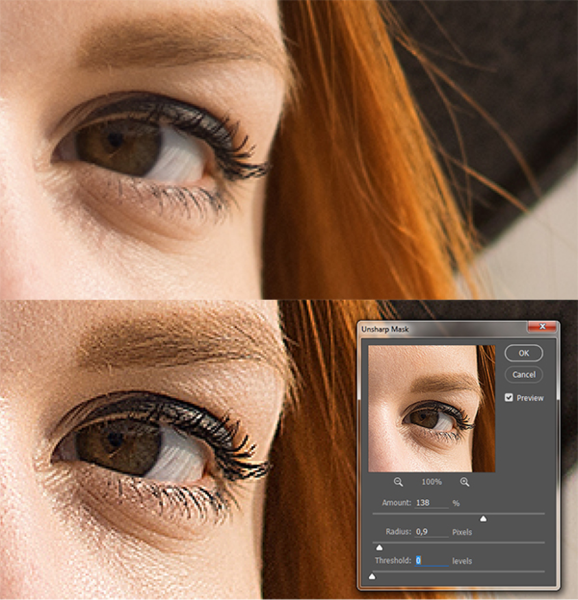The width and height of the screenshot is (578, 600).
Task: Click the pupil in the bottom sharpened image
Action: click(x=115, y=440)
